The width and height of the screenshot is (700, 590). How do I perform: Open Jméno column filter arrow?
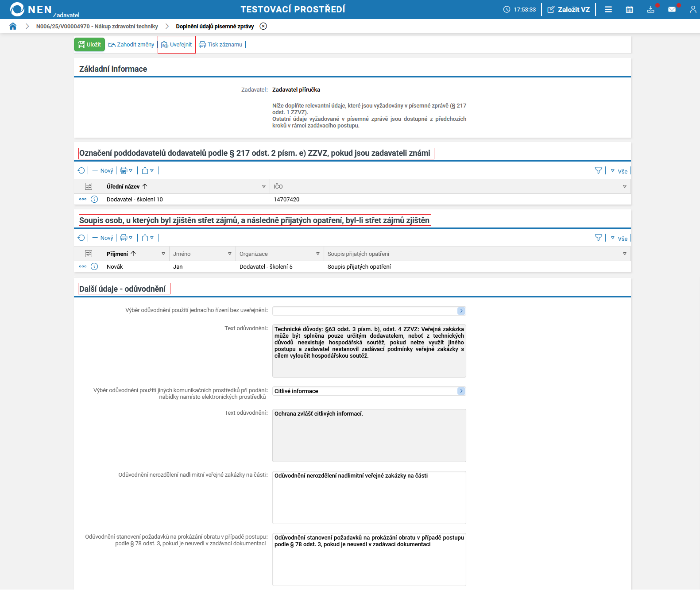click(230, 254)
